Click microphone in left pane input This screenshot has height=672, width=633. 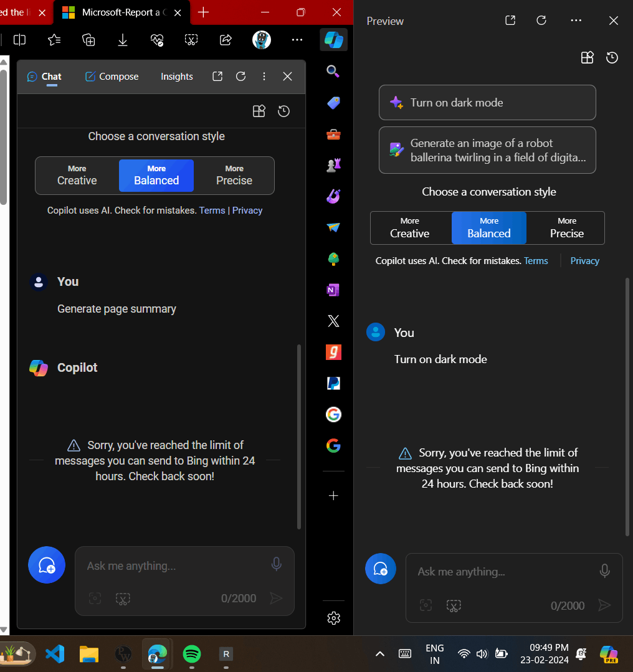pos(277,564)
